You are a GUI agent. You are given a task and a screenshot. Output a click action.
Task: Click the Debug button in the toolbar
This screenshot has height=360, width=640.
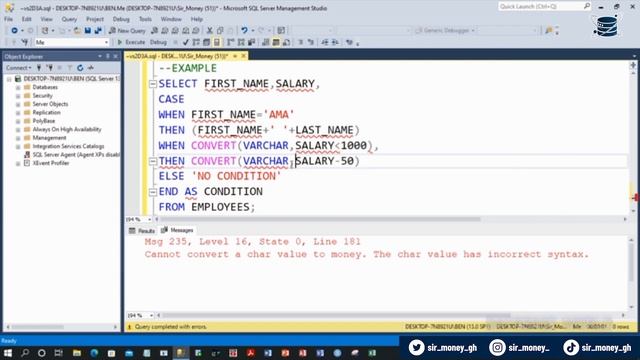(x=158, y=42)
